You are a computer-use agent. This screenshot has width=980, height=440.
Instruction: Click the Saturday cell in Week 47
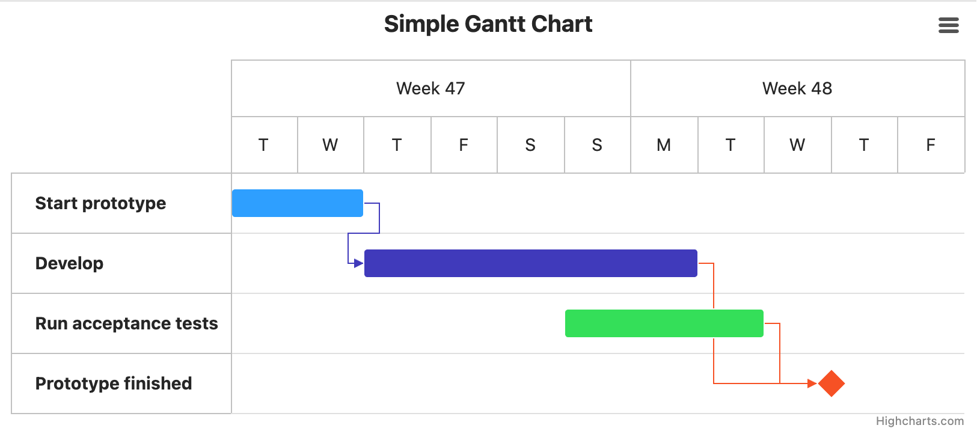pos(530,144)
